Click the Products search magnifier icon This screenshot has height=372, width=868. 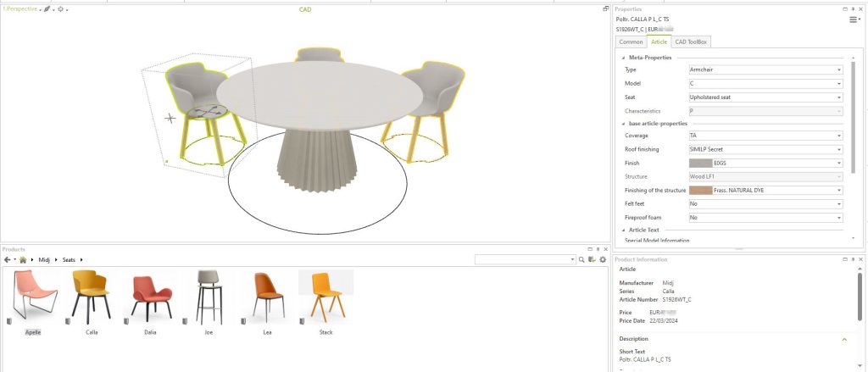coord(581,259)
